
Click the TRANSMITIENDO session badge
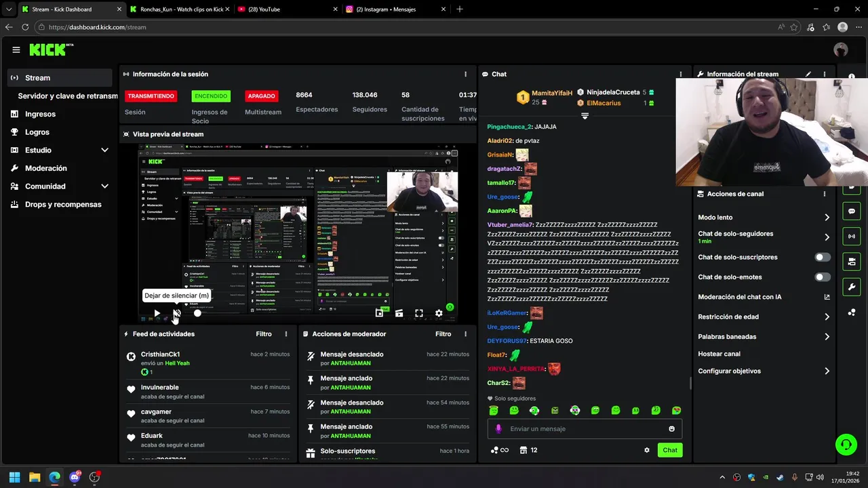(x=151, y=96)
